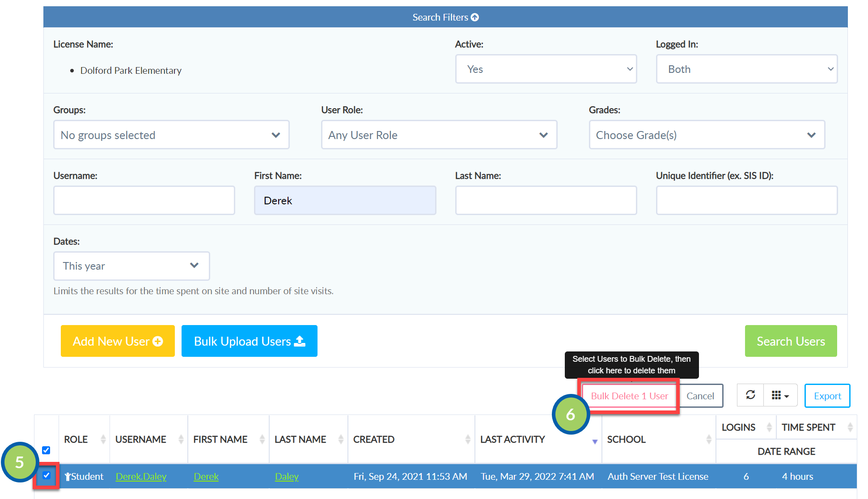
Task: Click the Last Name input field
Action: (546, 200)
